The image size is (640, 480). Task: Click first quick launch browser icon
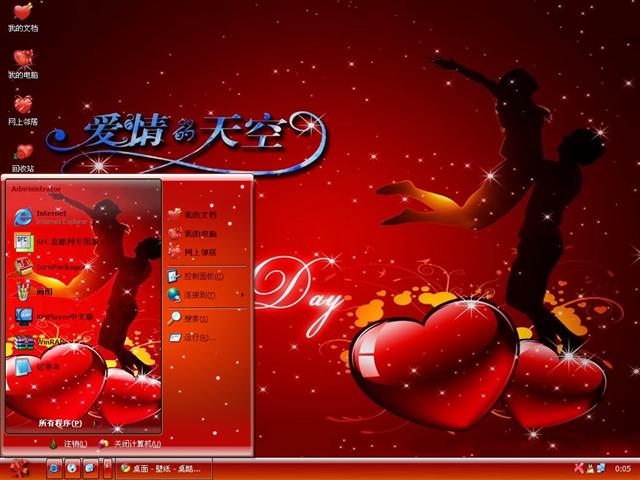pyautogui.click(x=54, y=467)
